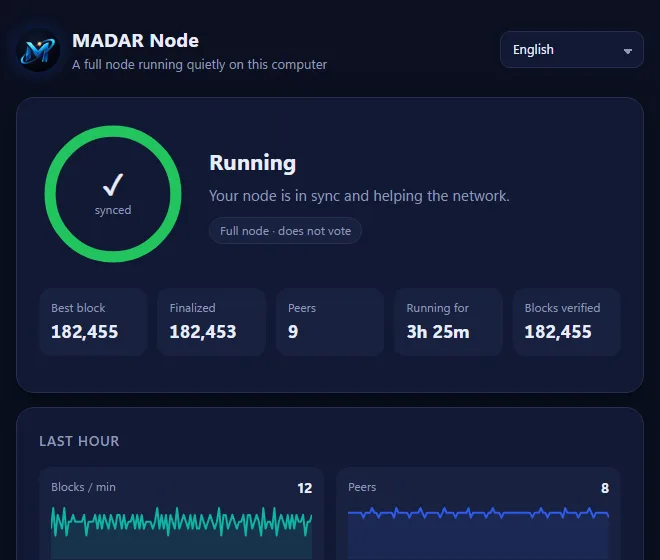
Task: Click the 'Blocks / min' chart label
Action: pyautogui.click(x=83, y=487)
